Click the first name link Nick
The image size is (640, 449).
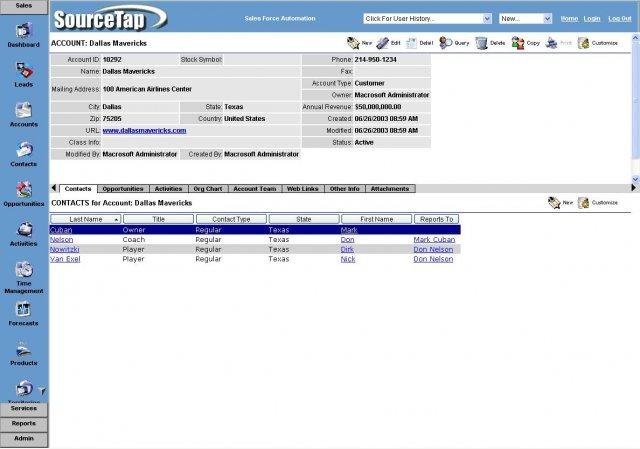coord(348,259)
